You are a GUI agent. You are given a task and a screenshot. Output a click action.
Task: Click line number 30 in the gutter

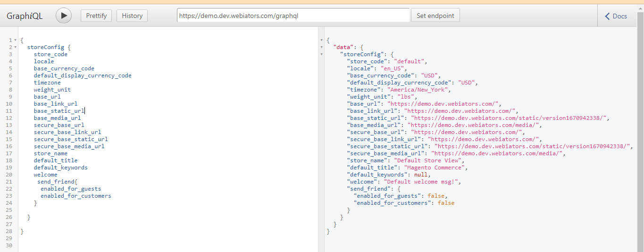[9, 245]
